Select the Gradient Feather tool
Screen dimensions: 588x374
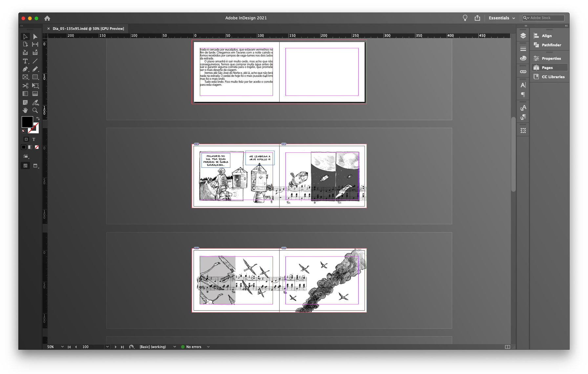click(x=35, y=94)
